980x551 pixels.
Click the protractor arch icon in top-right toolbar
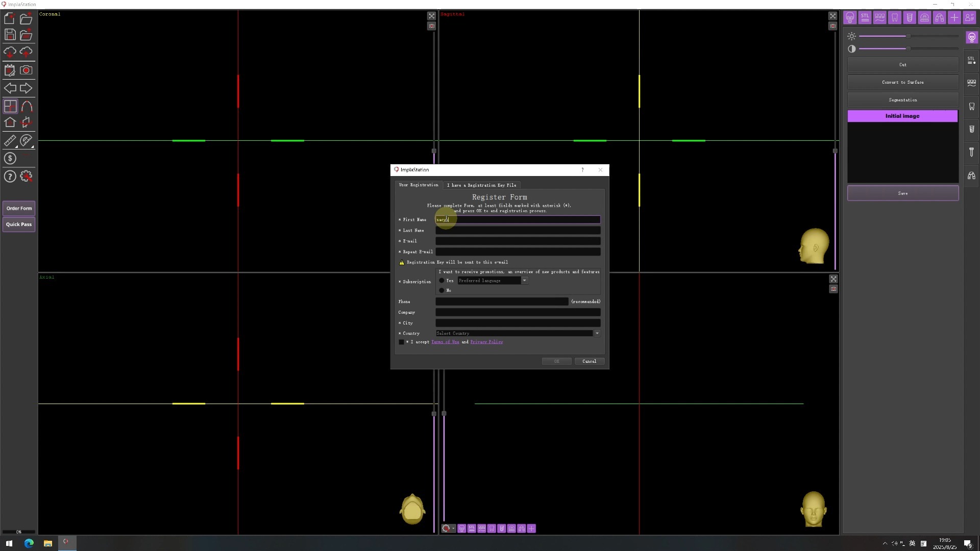click(924, 18)
